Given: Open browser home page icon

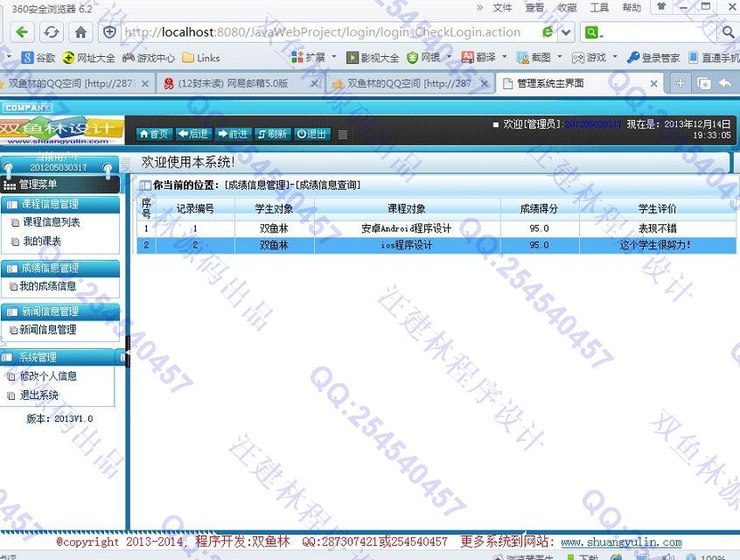Looking at the screenshot, I should [x=80, y=32].
